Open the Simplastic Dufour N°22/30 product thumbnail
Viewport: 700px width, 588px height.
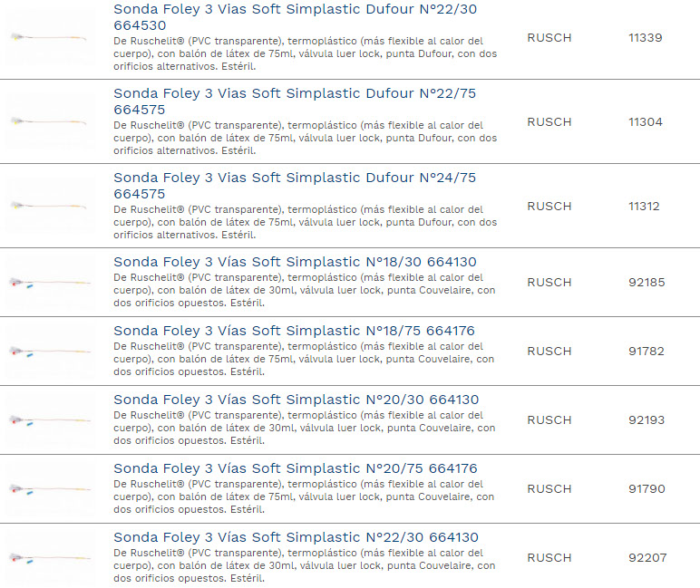pos(50,38)
